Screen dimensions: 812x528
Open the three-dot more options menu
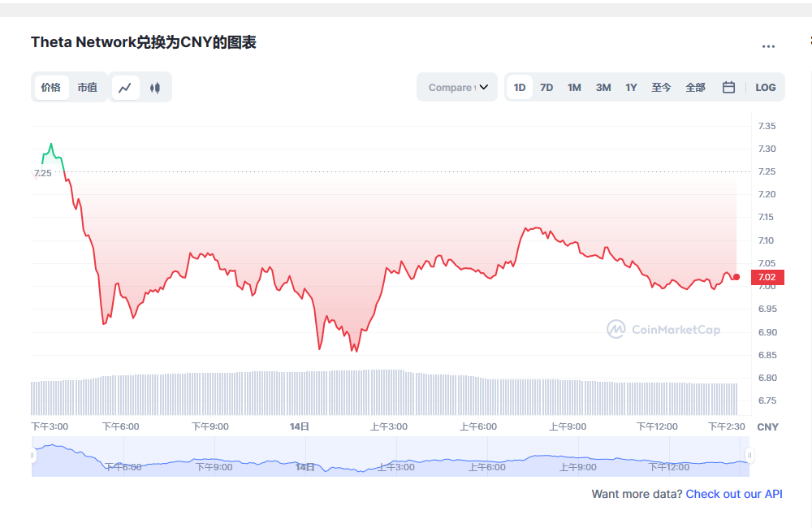[x=768, y=46]
